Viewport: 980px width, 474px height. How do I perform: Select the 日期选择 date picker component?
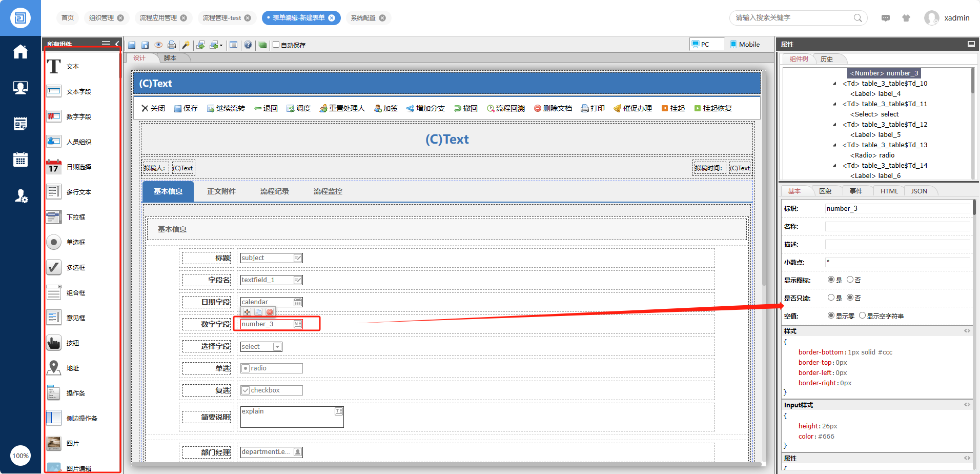(54, 167)
